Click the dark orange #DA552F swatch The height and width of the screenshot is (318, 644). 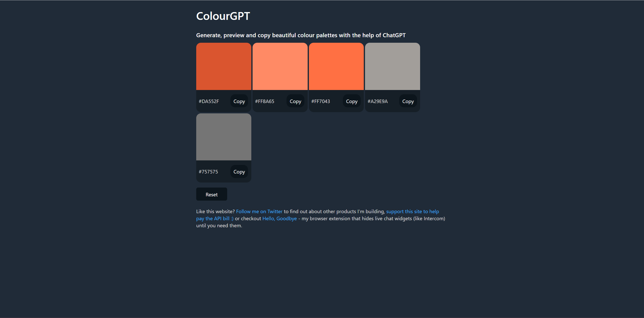click(224, 66)
